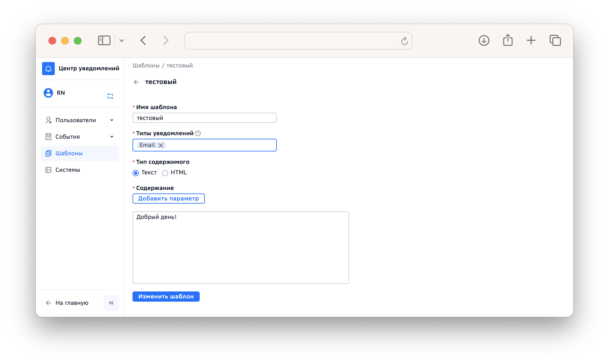Click the Шаблоны templates icon

click(x=48, y=153)
